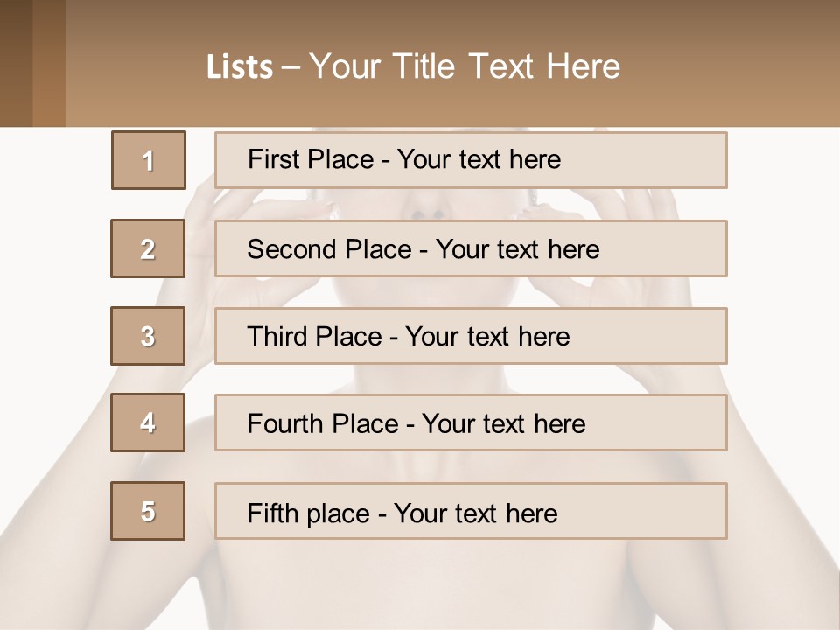
Task: Click the empty header area right of the title
Action: click(735, 66)
